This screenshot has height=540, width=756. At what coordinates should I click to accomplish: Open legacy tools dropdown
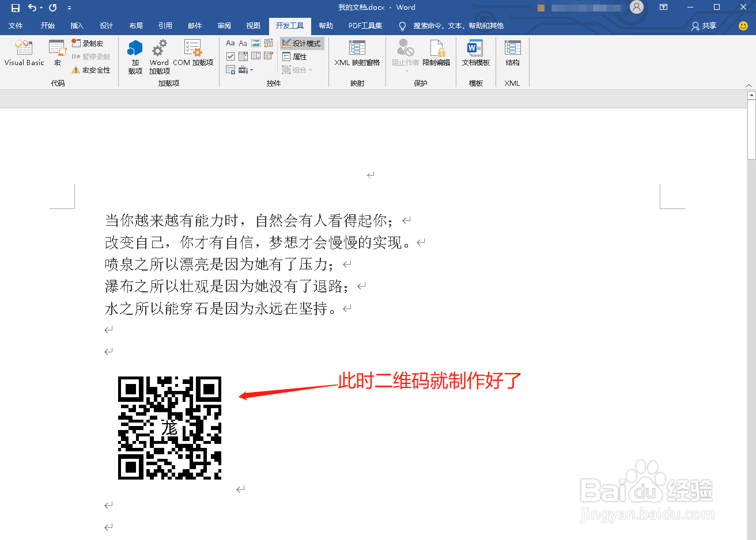(246, 70)
